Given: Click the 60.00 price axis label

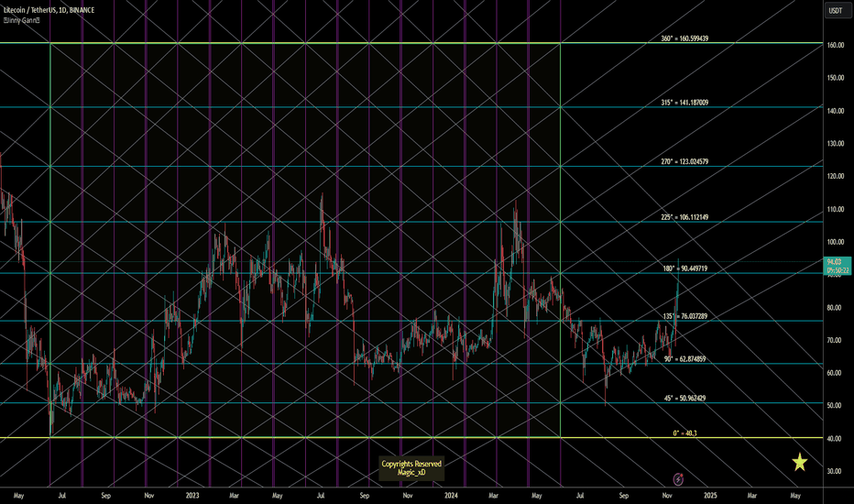Looking at the screenshot, I should 836,373.
